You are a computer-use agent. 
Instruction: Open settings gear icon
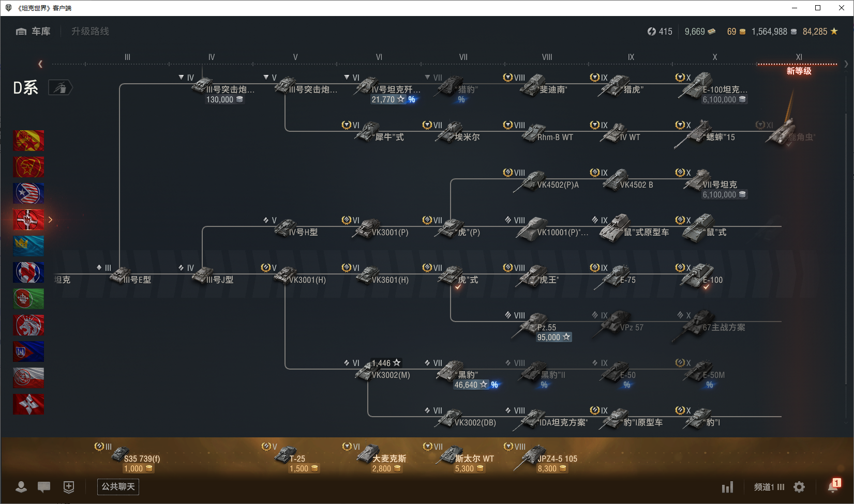[799, 487]
